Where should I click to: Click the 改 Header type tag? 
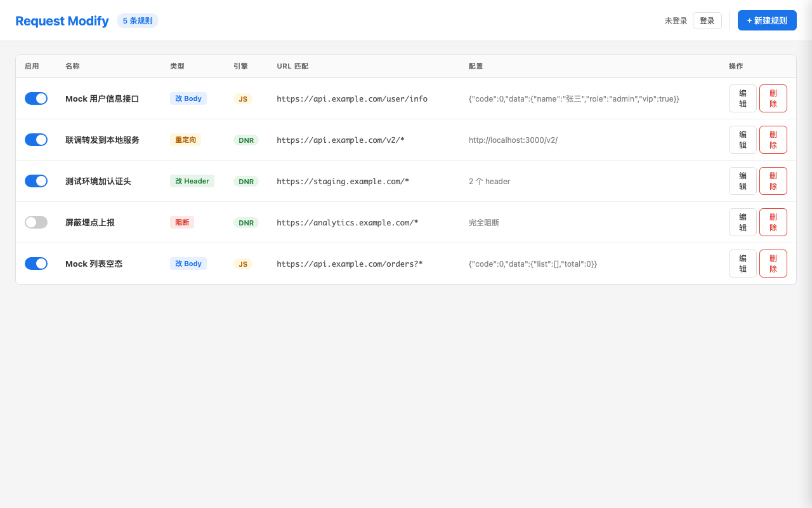click(192, 181)
